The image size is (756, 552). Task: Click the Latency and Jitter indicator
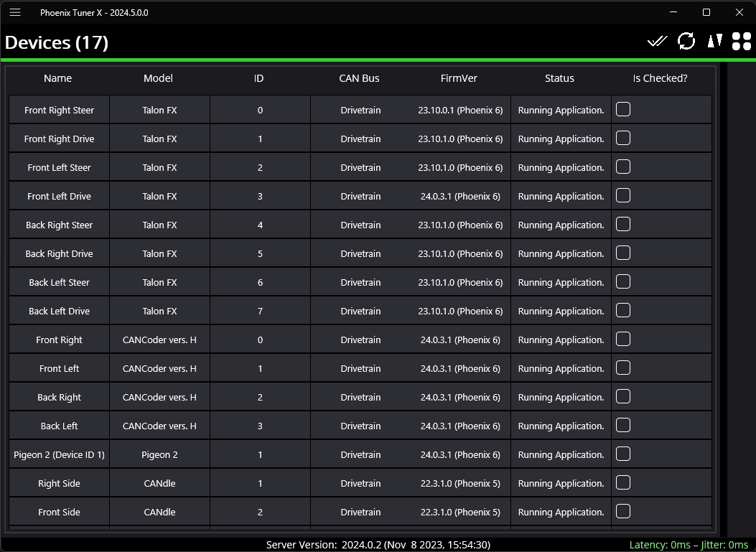click(x=689, y=545)
